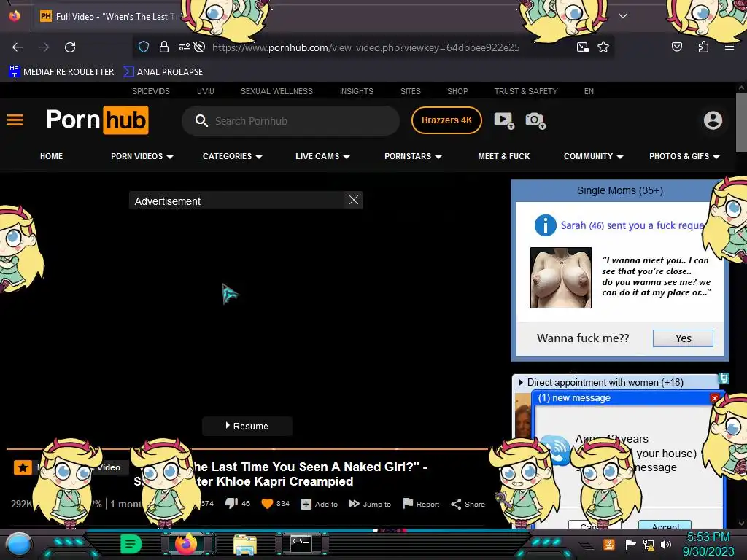The height and width of the screenshot is (560, 747).
Task: Change language via the EN selector
Action: [x=589, y=91]
